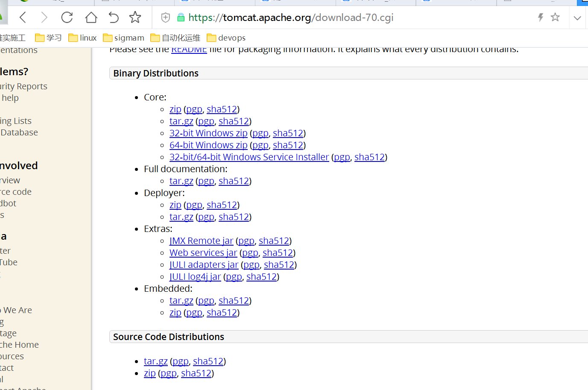588x390 pixels.
Task: Open the README link
Action: pyautogui.click(x=189, y=50)
